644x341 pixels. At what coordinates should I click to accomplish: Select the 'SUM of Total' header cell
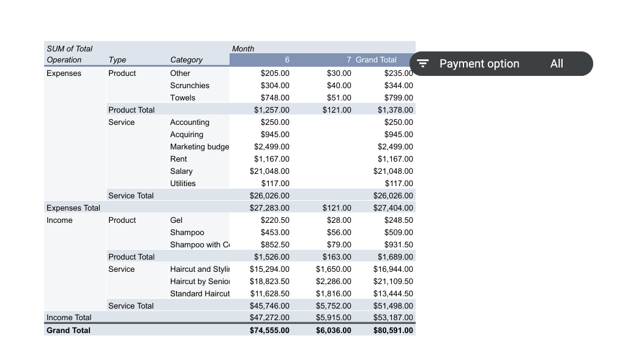click(69, 48)
